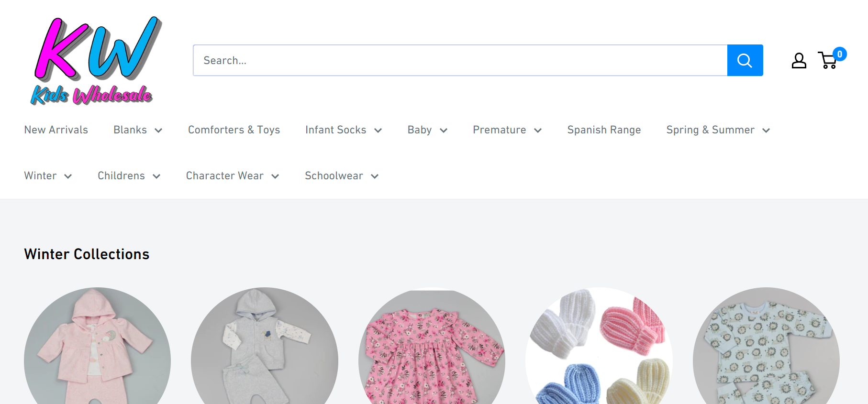Click the blue search magnifier button
The width and height of the screenshot is (868, 404).
click(x=745, y=60)
